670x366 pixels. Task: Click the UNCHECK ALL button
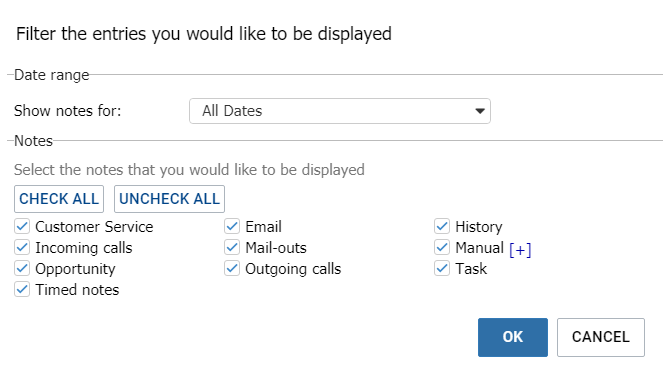169,199
